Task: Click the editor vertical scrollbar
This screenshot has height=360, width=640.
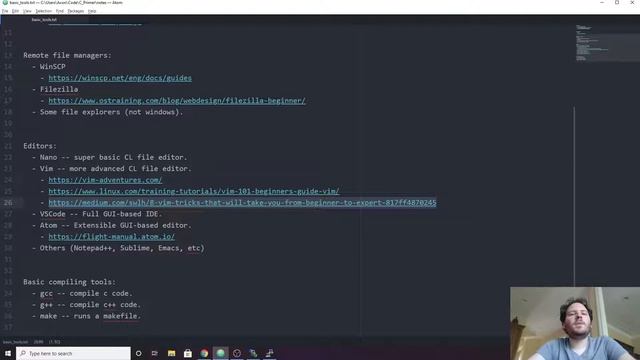Action: click(574, 196)
